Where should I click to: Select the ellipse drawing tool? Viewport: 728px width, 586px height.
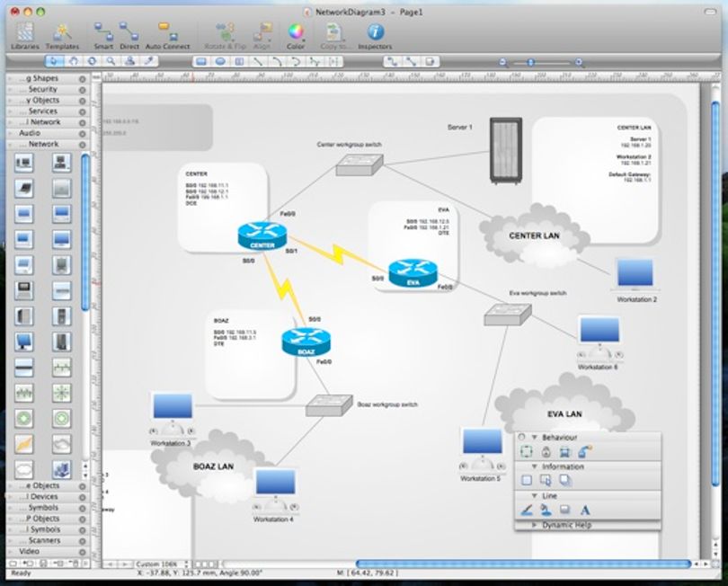[220, 61]
